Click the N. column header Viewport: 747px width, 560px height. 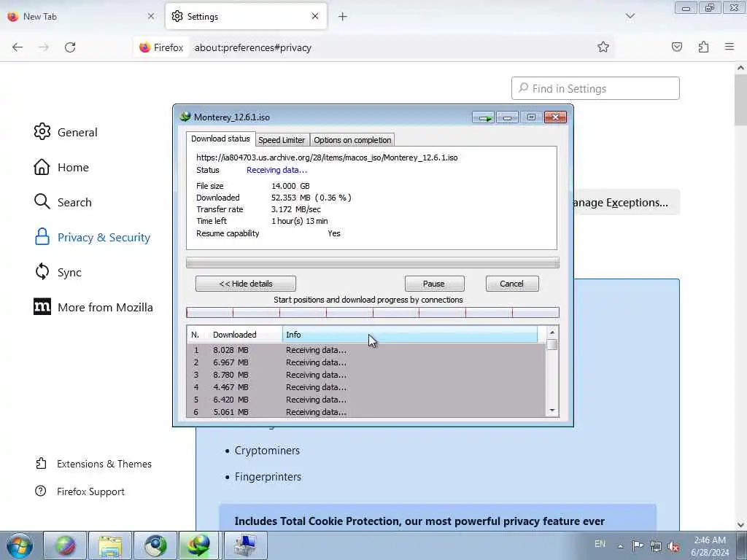click(x=197, y=335)
